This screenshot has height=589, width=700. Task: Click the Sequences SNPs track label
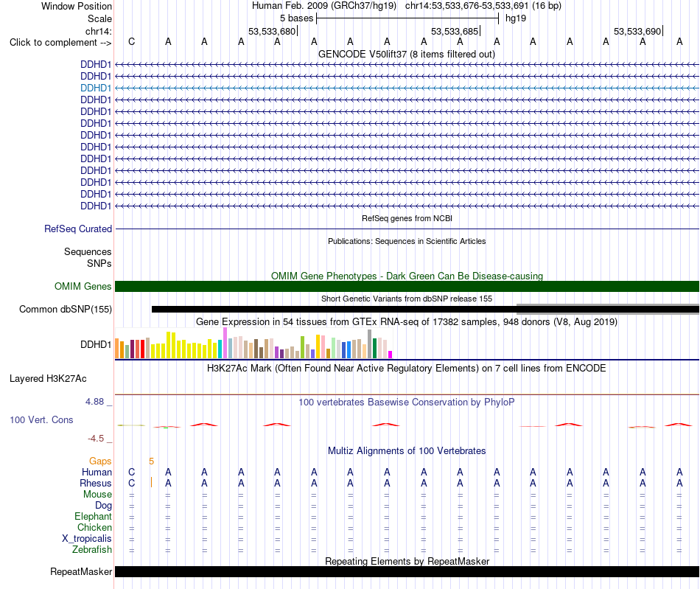coord(88,258)
